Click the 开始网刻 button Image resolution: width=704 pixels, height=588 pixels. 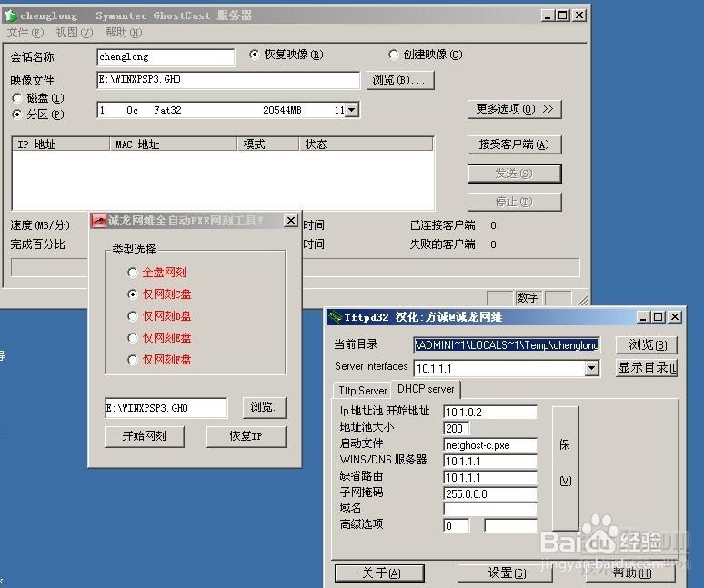144,436
